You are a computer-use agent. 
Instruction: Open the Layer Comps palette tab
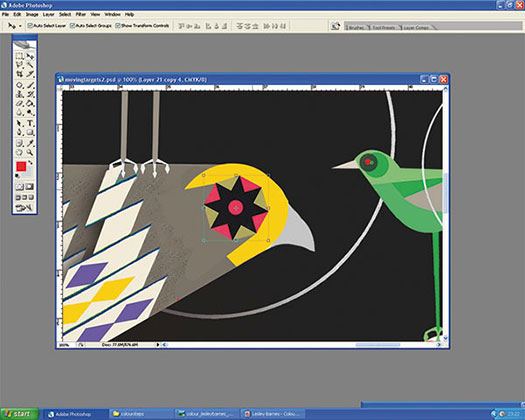[416, 27]
